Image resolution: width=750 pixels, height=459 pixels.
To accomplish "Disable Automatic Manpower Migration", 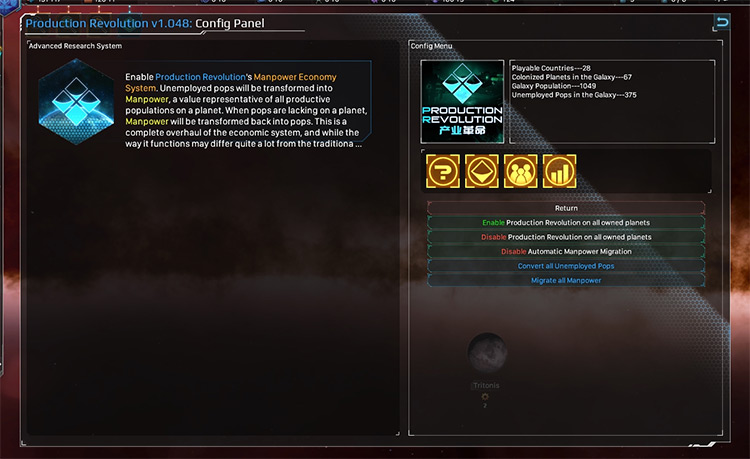I will (x=566, y=251).
